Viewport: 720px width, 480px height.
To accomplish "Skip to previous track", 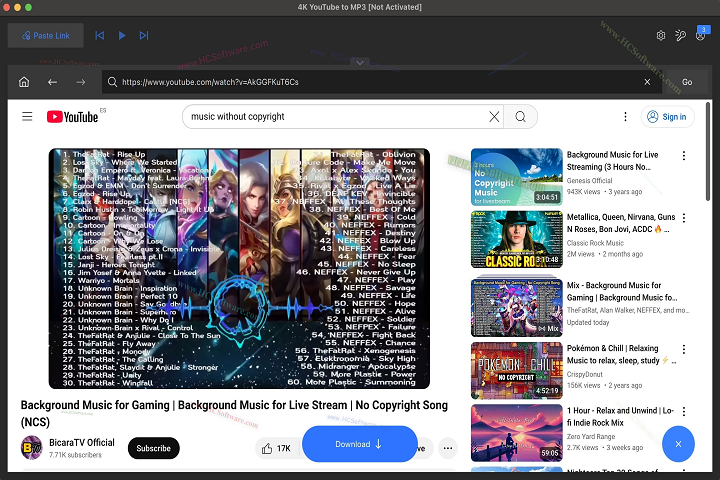I will pos(100,35).
